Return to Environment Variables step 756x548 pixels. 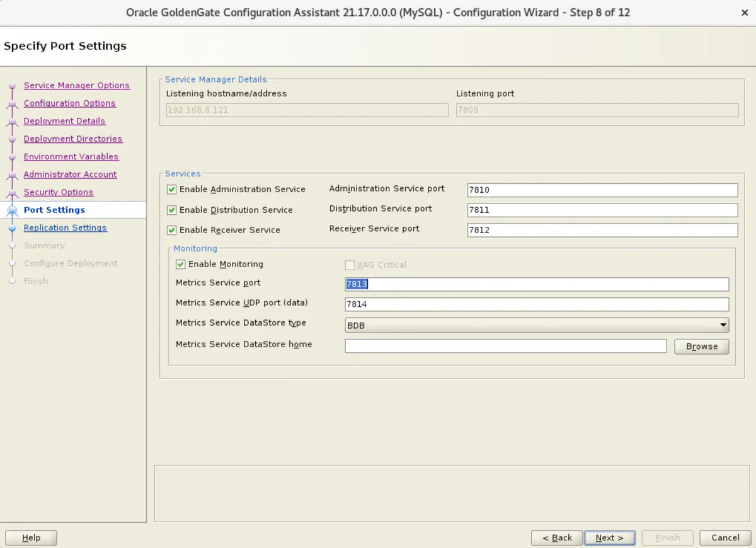71,156
